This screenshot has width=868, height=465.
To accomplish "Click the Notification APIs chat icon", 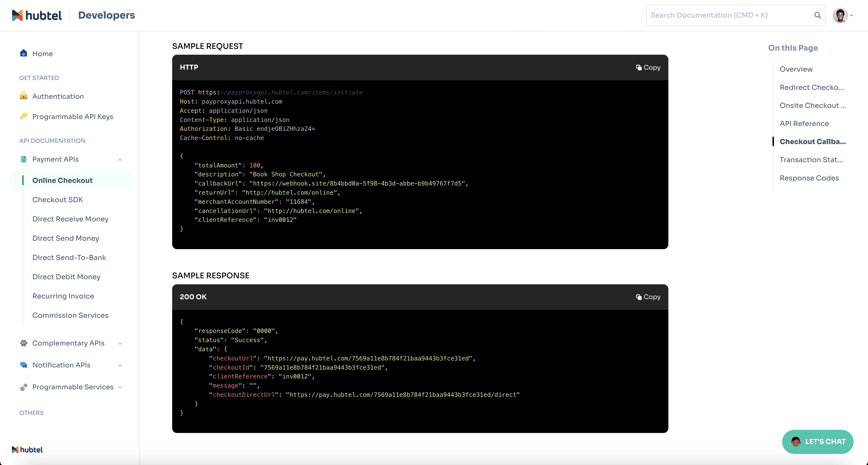I will tap(23, 365).
